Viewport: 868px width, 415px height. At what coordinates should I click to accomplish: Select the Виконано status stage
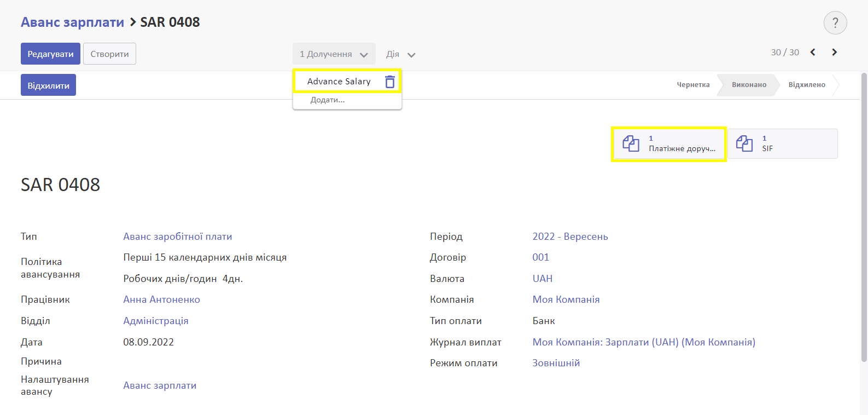(749, 85)
